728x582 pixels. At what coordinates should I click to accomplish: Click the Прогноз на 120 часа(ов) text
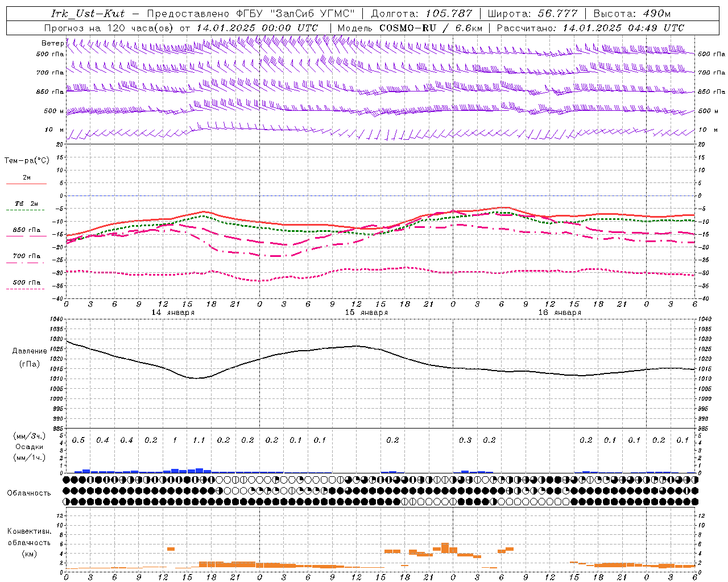point(109,28)
